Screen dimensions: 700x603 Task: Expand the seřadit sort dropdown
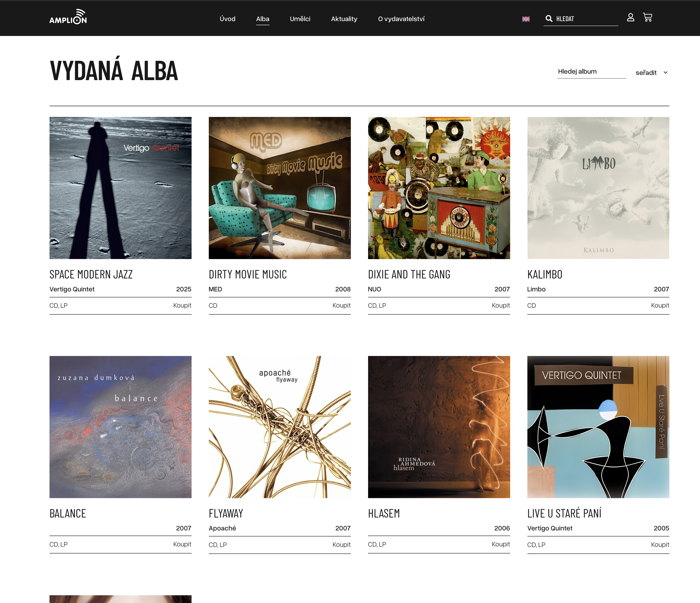point(651,73)
